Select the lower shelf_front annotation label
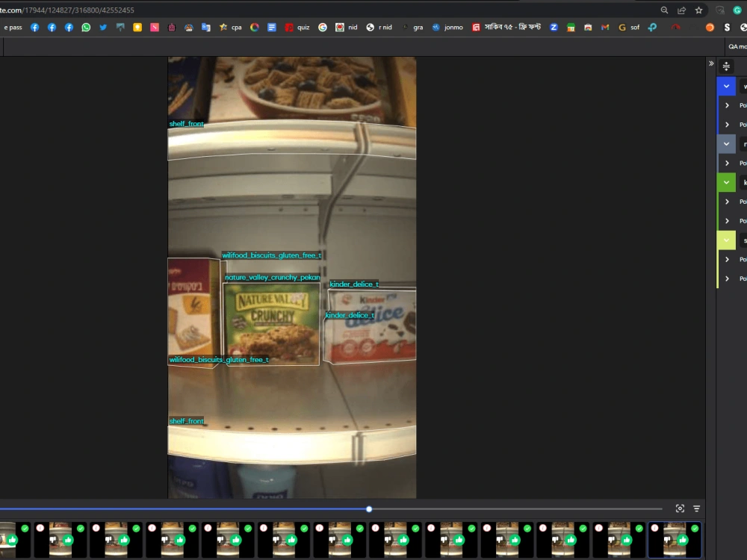747x560 pixels. point(186,421)
